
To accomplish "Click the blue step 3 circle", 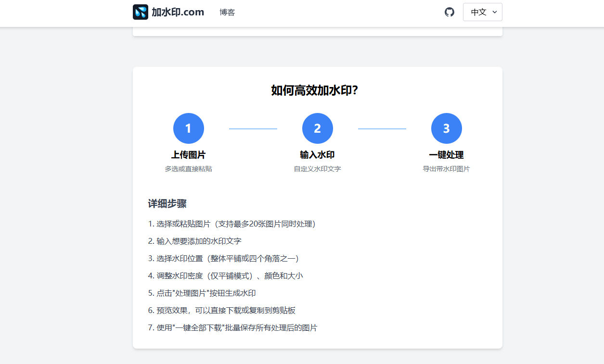I will (447, 128).
